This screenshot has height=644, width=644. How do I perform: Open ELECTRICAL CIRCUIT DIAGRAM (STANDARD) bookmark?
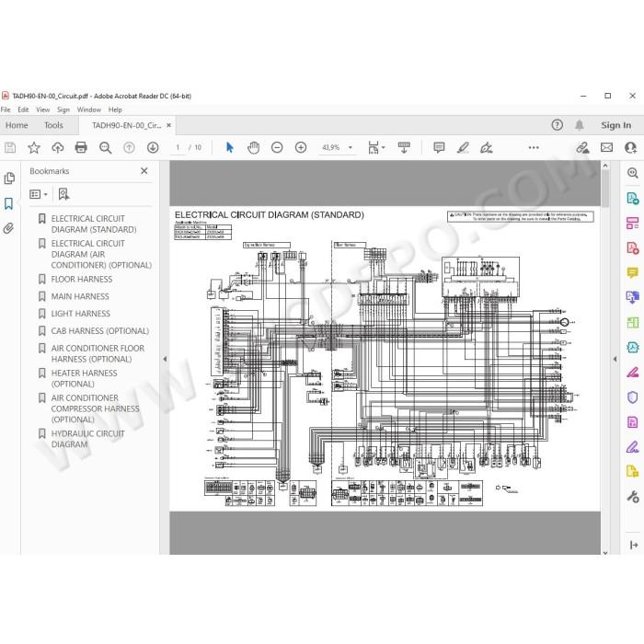click(94, 224)
